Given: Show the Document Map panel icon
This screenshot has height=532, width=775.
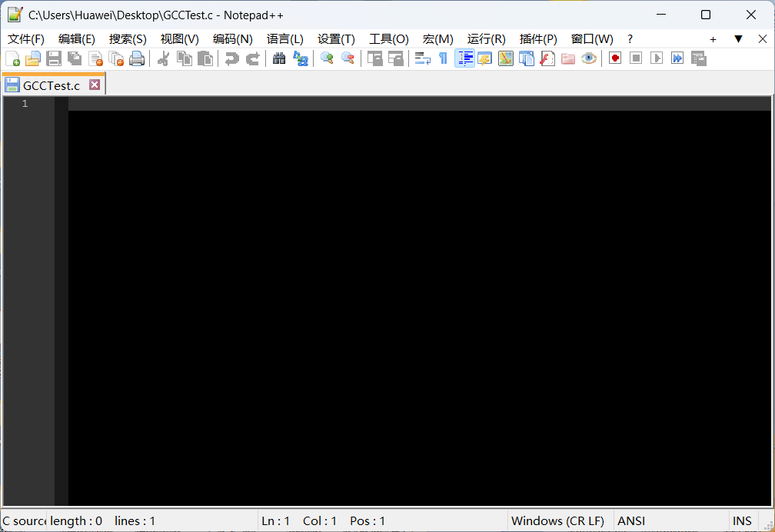Looking at the screenshot, I should (x=506, y=58).
